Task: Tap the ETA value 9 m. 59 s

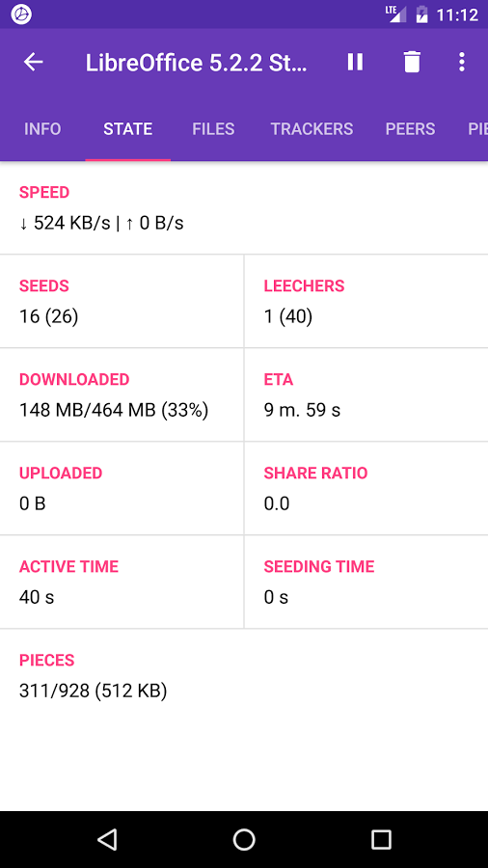Action: 302,410
